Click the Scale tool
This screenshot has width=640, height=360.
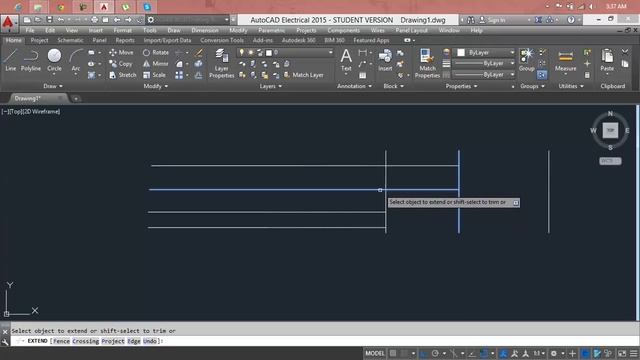[x=154, y=75]
